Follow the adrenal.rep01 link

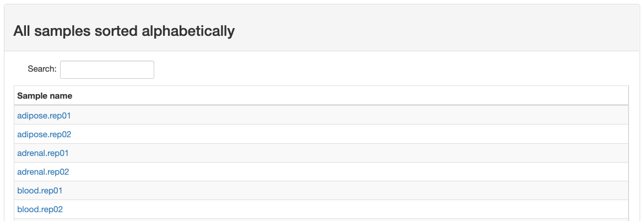pos(43,153)
